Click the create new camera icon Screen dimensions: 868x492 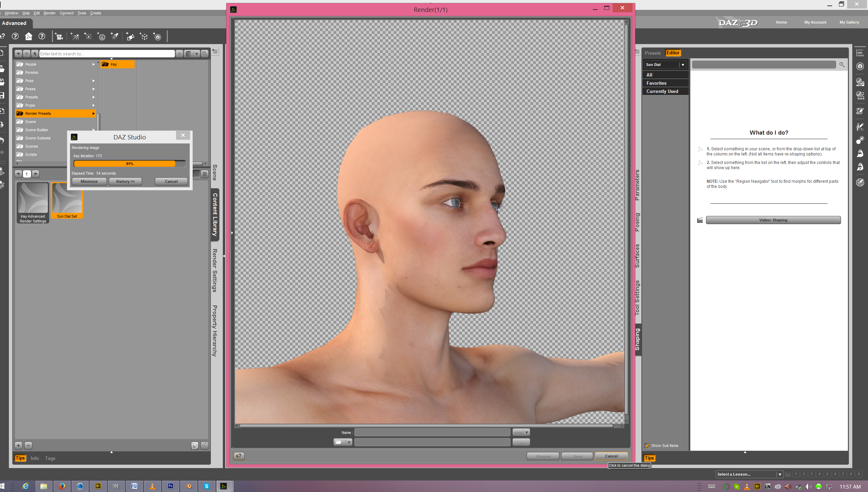[x=59, y=37]
